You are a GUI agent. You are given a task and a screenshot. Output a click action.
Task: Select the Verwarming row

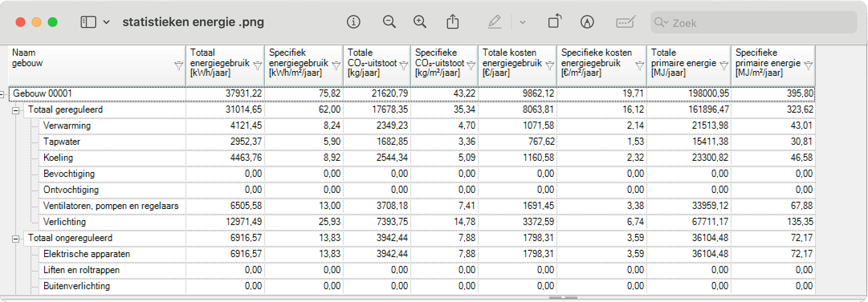427,126
